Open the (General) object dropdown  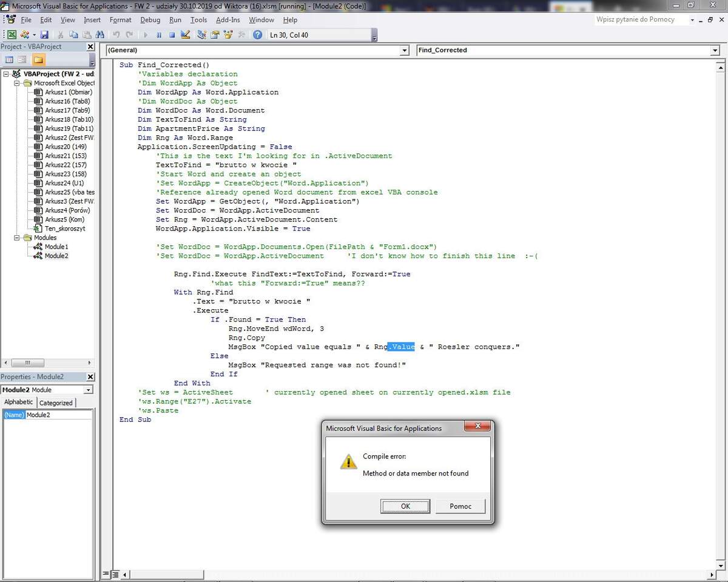pyautogui.click(x=405, y=50)
